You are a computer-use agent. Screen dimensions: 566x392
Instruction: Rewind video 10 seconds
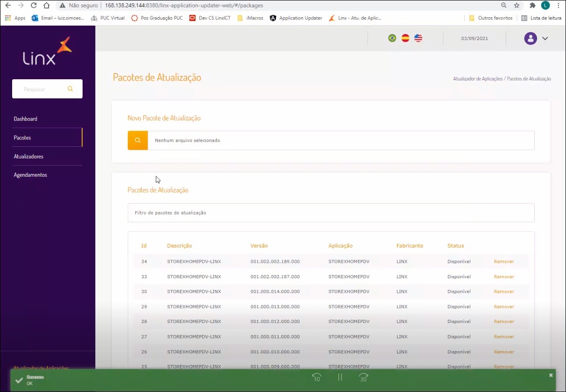pos(317,378)
